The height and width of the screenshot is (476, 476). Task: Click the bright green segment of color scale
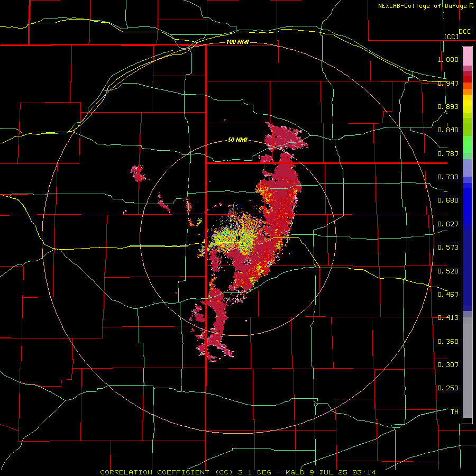click(x=467, y=144)
